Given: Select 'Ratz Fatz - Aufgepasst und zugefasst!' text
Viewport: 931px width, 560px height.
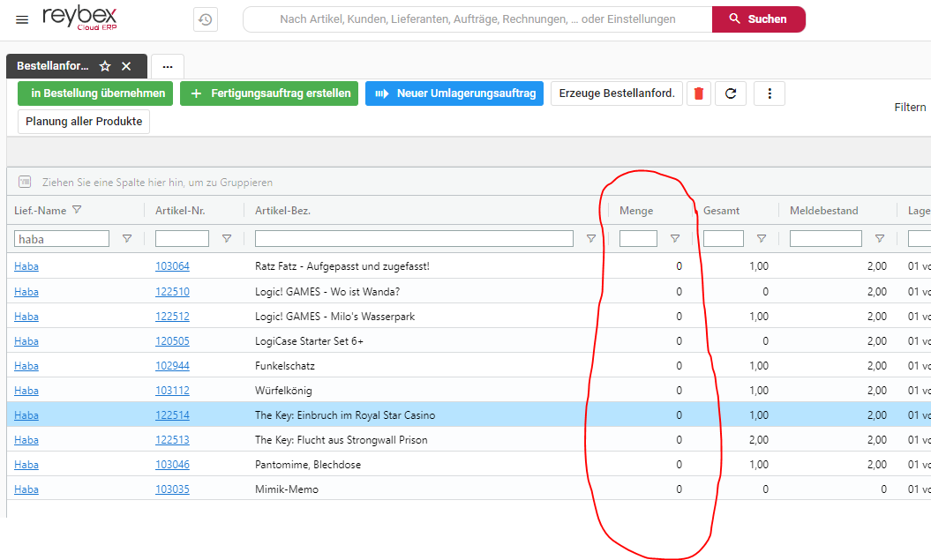Looking at the screenshot, I should click(x=342, y=266).
